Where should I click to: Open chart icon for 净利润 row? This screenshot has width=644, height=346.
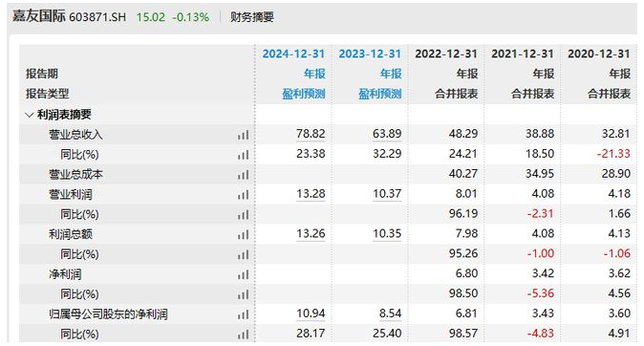click(243, 274)
